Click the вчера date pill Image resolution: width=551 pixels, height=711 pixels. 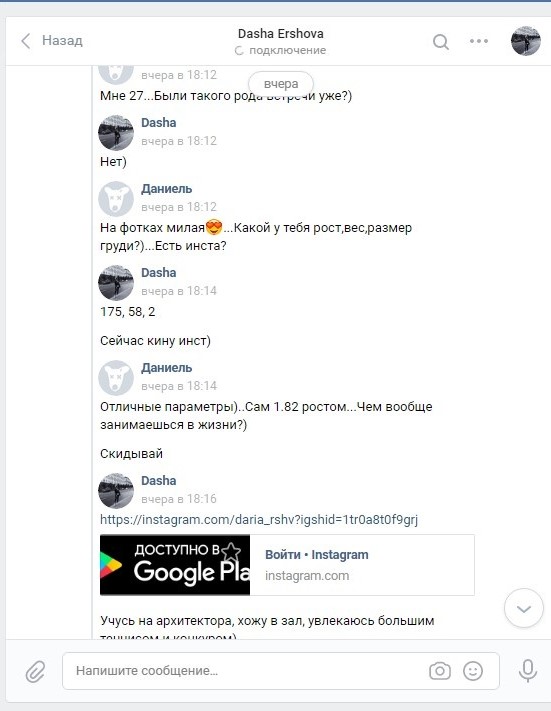(x=281, y=84)
